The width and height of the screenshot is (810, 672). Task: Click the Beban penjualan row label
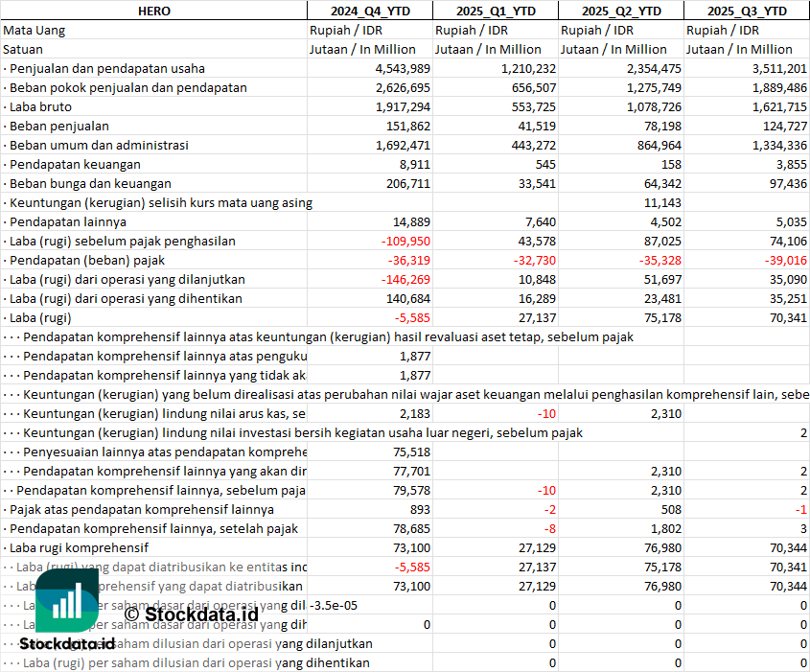click(58, 126)
